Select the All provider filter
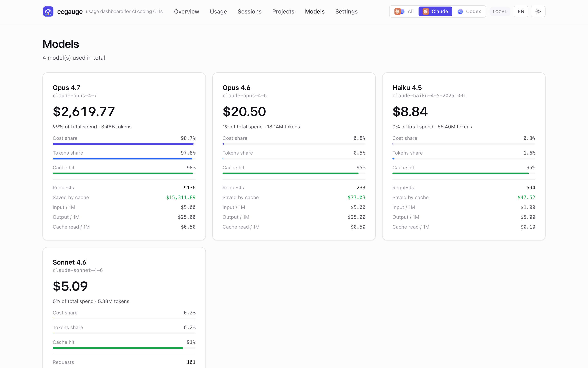This screenshot has width=588, height=368. (404, 11)
